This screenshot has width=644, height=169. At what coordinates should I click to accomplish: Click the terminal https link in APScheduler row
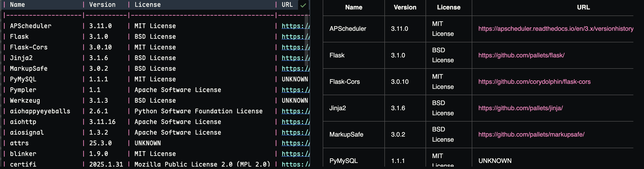[296, 26]
